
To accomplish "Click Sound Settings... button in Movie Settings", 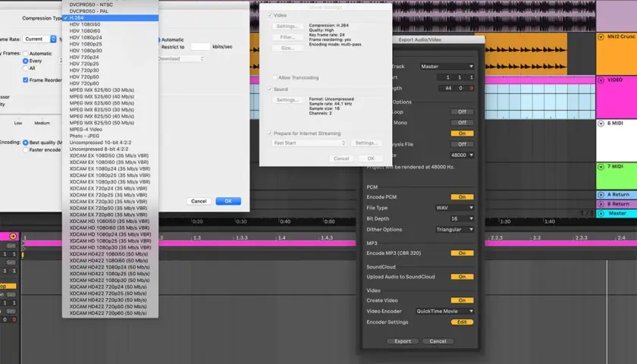I will coord(287,100).
